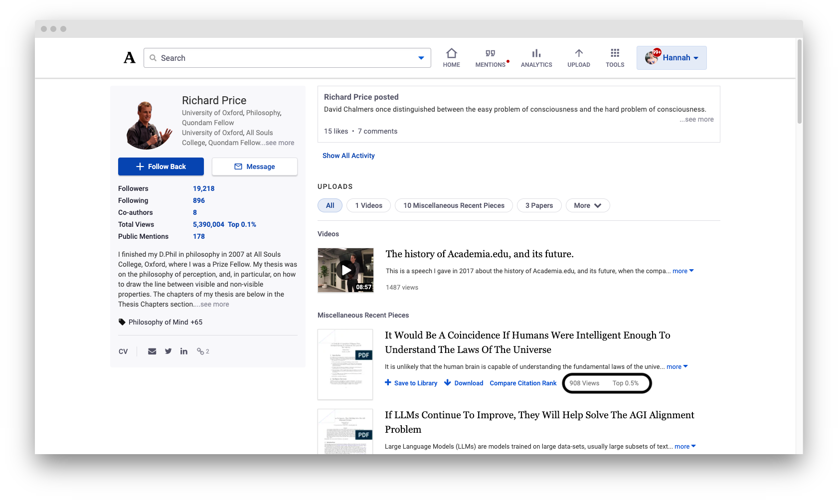
Task: Click the email envelope icon beside CV
Action: click(152, 351)
